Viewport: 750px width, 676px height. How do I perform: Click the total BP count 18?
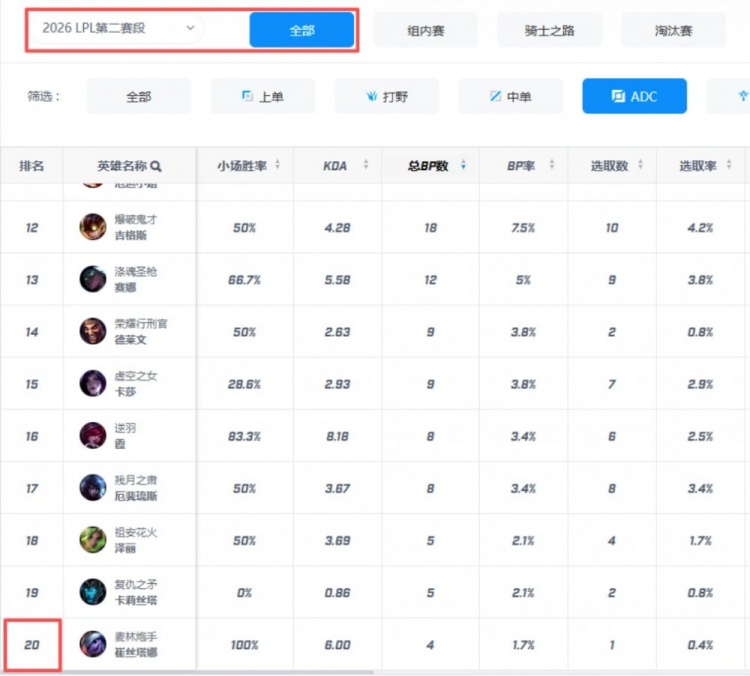coord(430,228)
